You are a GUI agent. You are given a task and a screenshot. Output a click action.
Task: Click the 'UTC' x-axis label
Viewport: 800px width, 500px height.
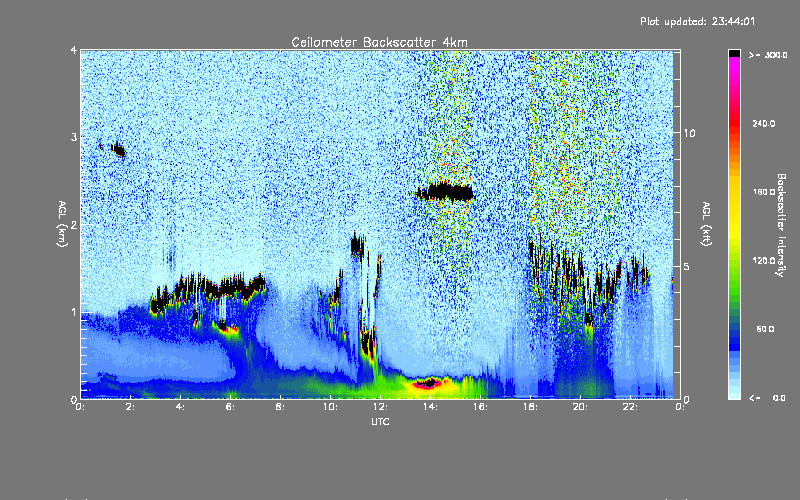point(380,421)
